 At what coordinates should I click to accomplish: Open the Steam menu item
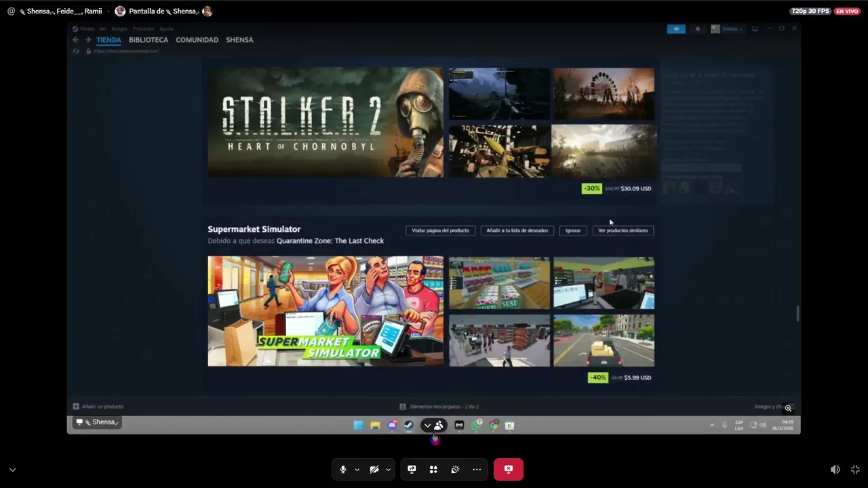87,29
